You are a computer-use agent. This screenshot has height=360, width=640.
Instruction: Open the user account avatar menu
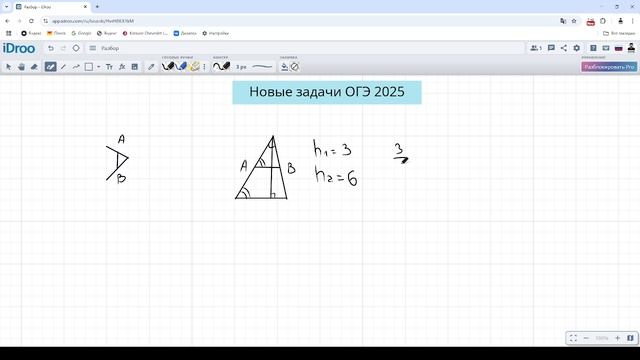pos(631,48)
